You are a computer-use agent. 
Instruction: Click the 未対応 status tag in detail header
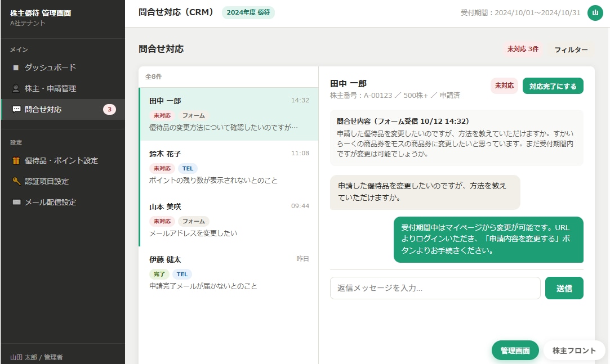point(504,86)
